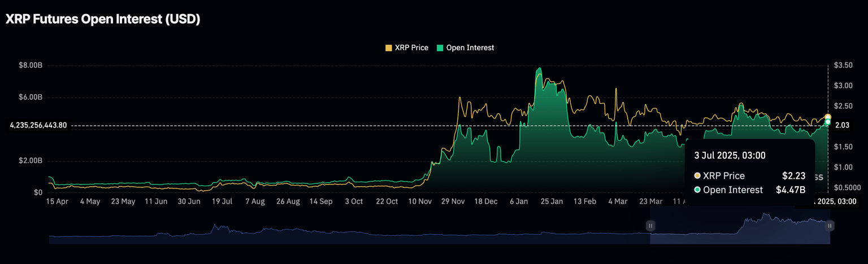
Task: Click the 4 May date label
Action: 90,201
